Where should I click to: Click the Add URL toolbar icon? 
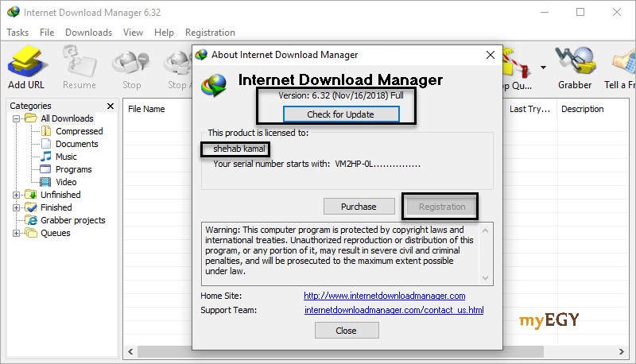(x=27, y=61)
